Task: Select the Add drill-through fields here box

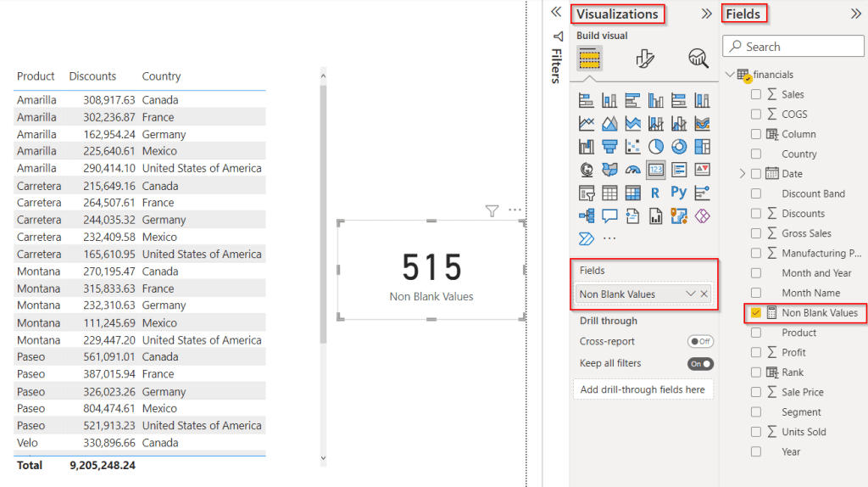Action: (x=643, y=389)
